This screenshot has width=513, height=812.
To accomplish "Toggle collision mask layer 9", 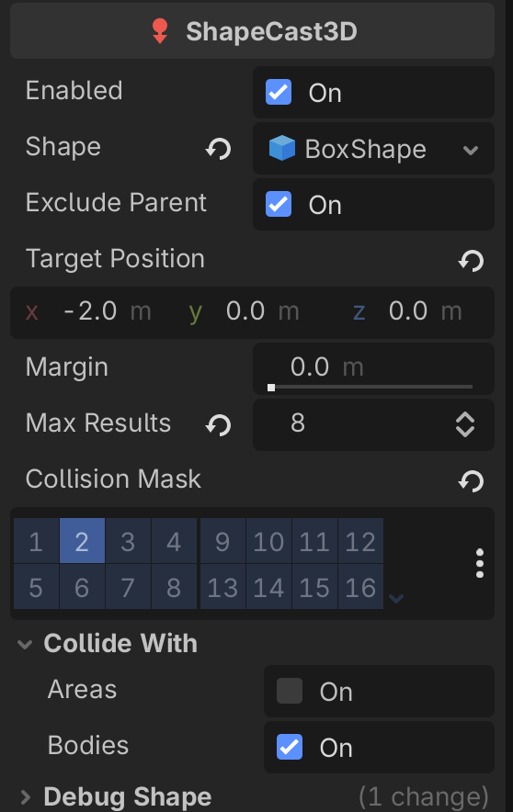I will (x=222, y=541).
